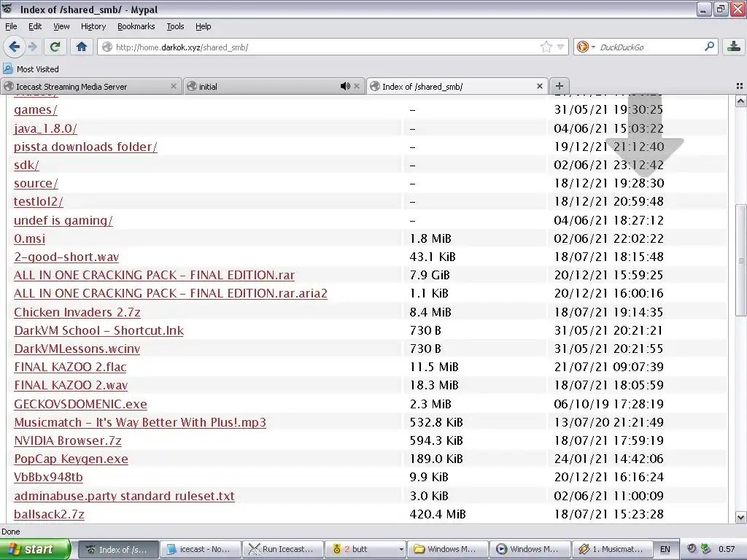Open the URL history dropdown arrow

pyautogui.click(x=561, y=47)
